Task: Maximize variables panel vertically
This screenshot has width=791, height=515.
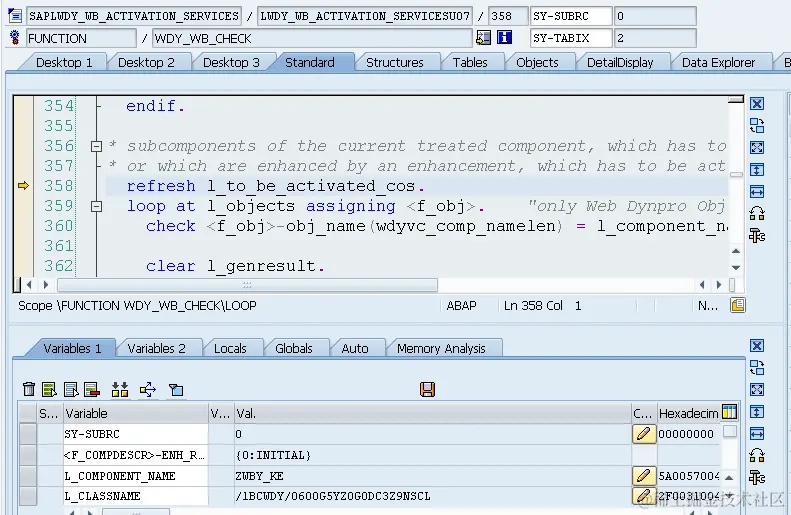Action: point(757,412)
